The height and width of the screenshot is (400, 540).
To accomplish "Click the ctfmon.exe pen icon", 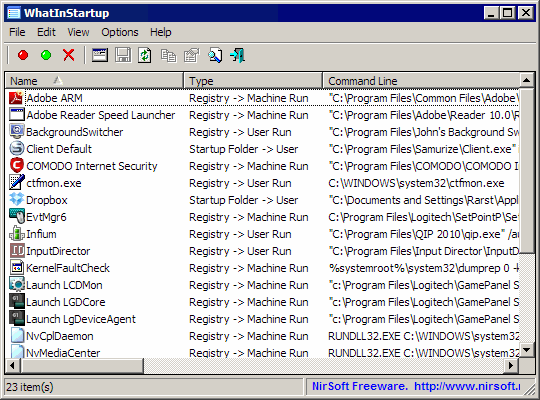I will pyautogui.click(x=17, y=183).
